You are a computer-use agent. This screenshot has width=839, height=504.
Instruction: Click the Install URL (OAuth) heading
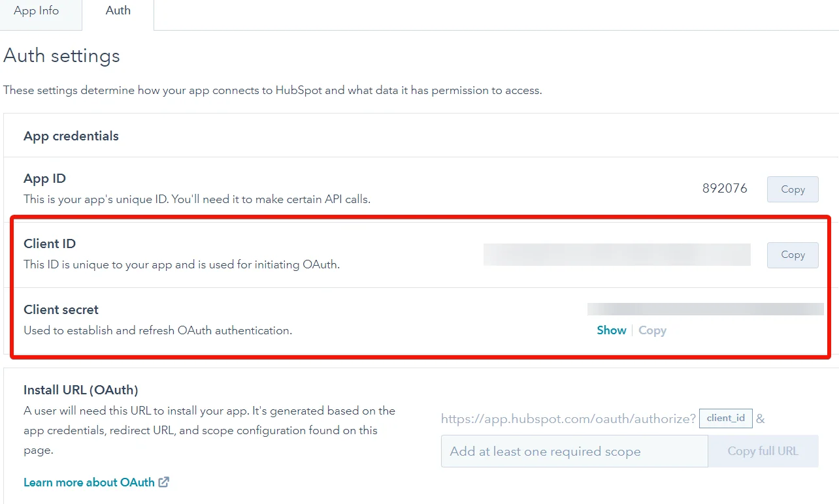[81, 390]
